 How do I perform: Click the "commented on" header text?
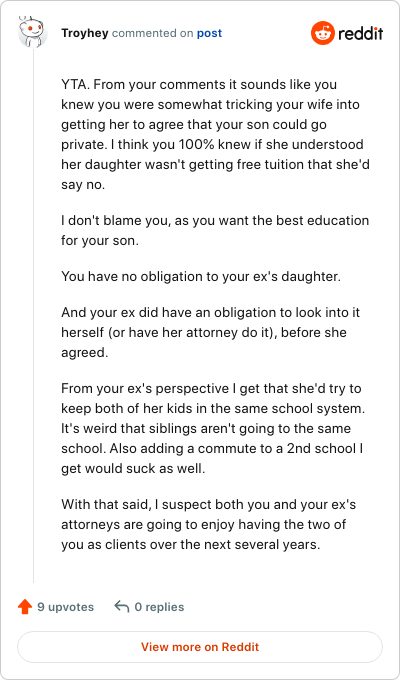coord(153,33)
